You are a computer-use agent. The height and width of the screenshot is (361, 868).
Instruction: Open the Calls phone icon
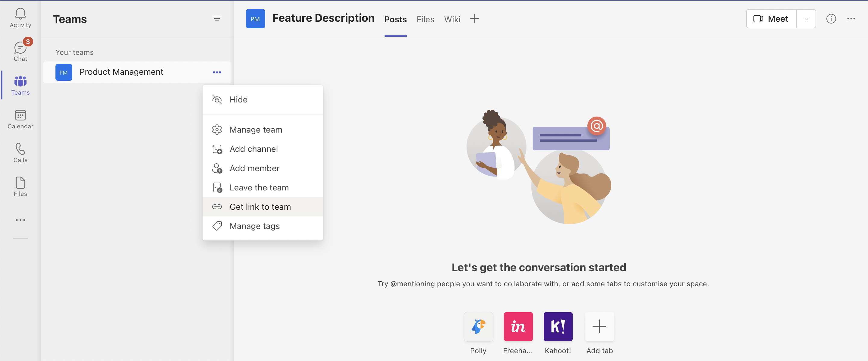coord(20,153)
